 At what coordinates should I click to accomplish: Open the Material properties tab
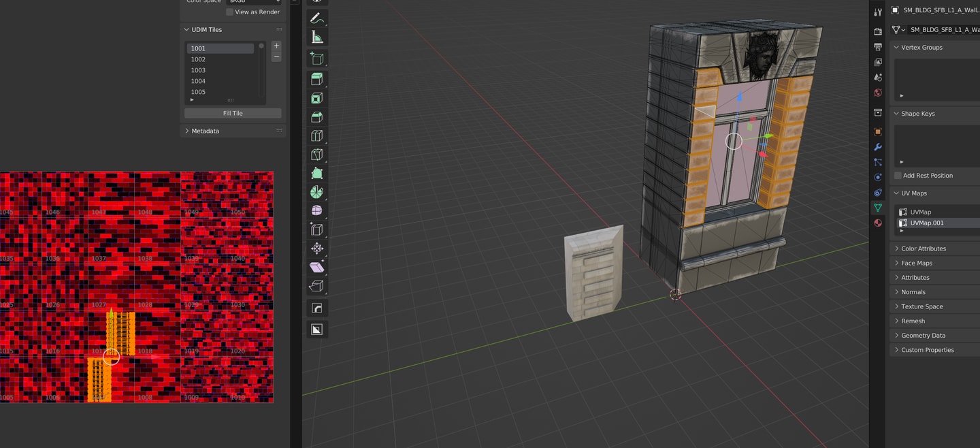click(878, 223)
